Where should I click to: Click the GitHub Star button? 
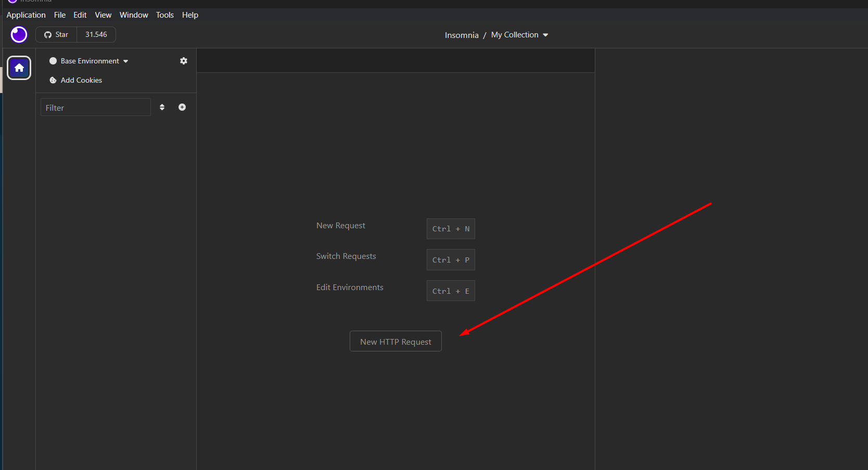tap(56, 35)
